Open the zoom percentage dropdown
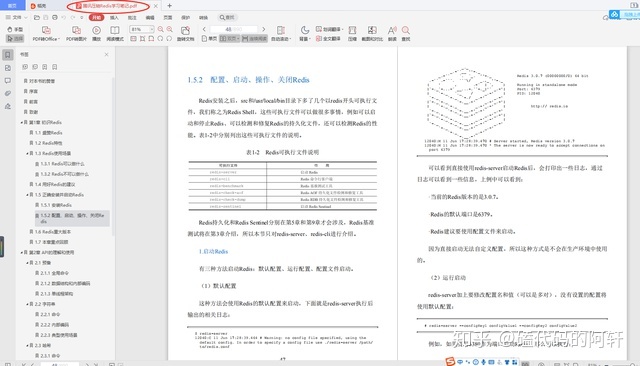The image size is (640, 366). [152, 29]
